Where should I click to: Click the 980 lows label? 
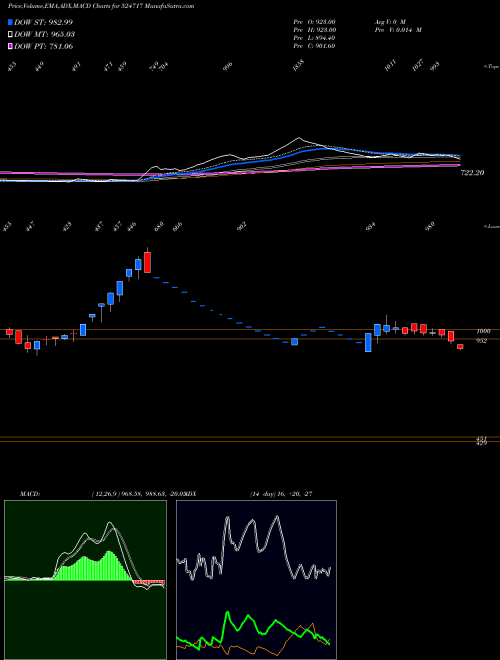click(x=430, y=227)
